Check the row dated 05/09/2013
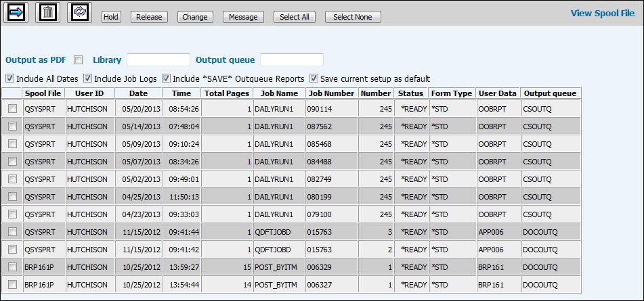644x301 pixels. (x=13, y=144)
